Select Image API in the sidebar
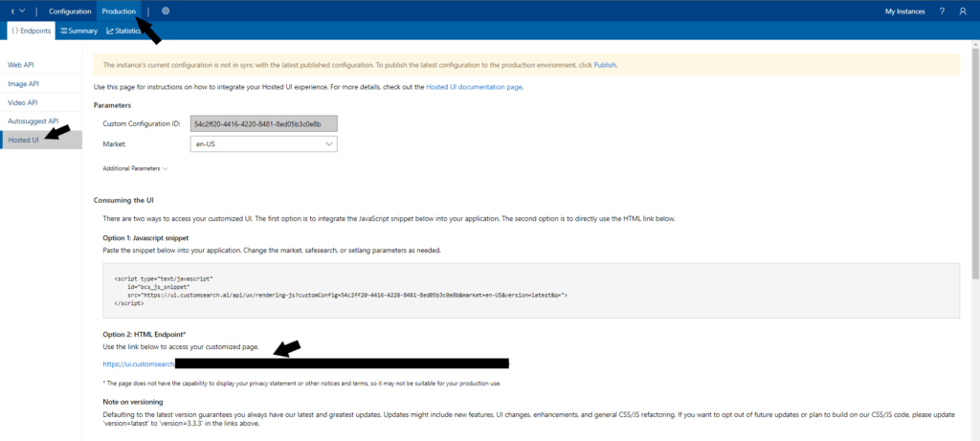The image size is (980, 441). [x=24, y=83]
